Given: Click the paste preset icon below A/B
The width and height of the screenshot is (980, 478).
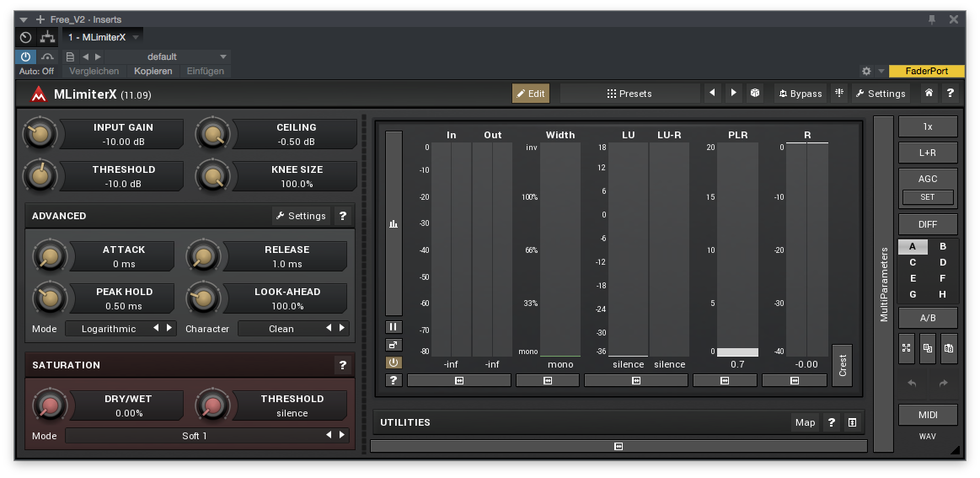Looking at the screenshot, I should [x=949, y=348].
